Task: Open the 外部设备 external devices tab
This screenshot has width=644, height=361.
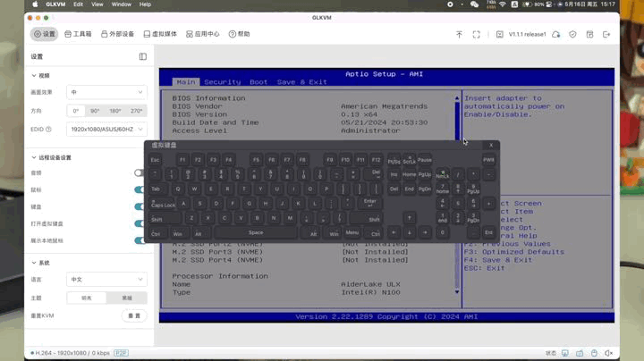Action: click(117, 34)
